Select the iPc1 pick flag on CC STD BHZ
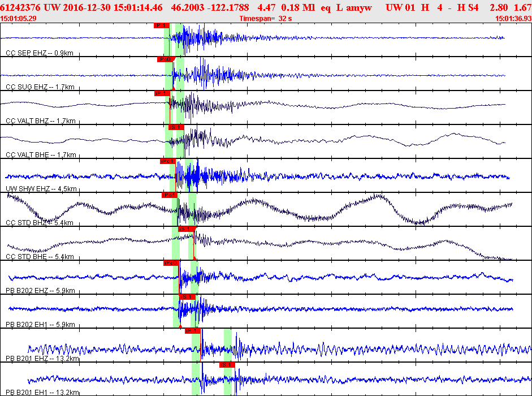 (170, 195)
